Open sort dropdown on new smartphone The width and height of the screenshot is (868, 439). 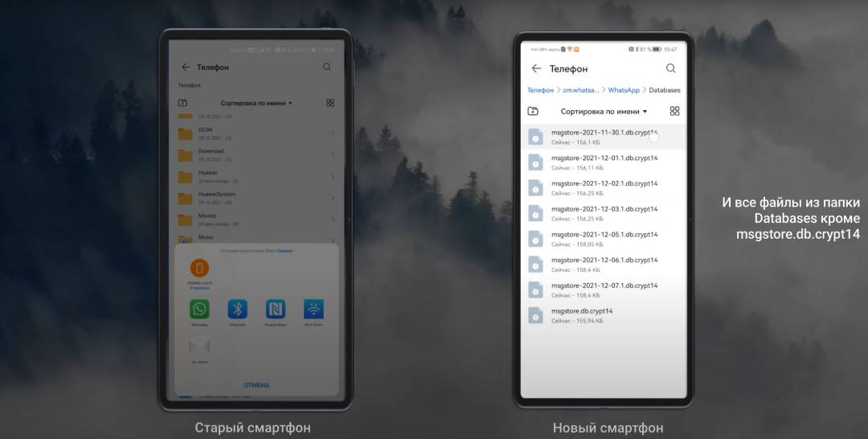point(604,112)
